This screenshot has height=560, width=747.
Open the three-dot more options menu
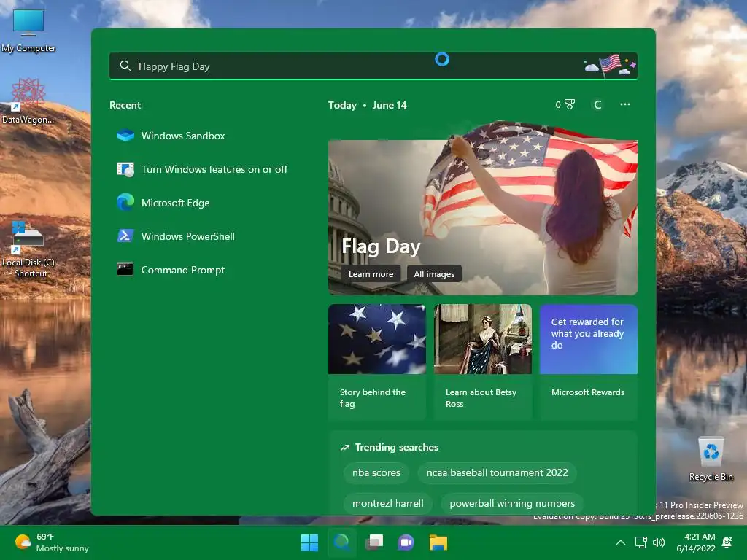(x=625, y=104)
